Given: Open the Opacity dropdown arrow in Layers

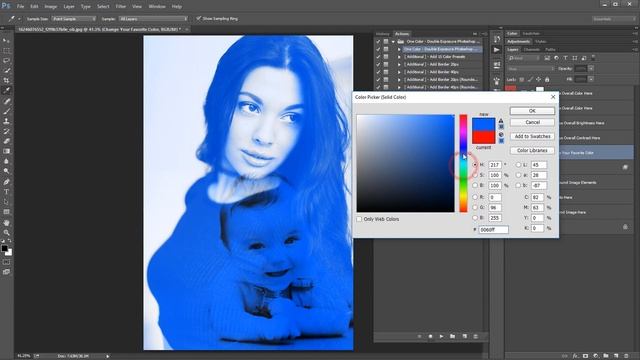Looking at the screenshot, I should tap(591, 69).
